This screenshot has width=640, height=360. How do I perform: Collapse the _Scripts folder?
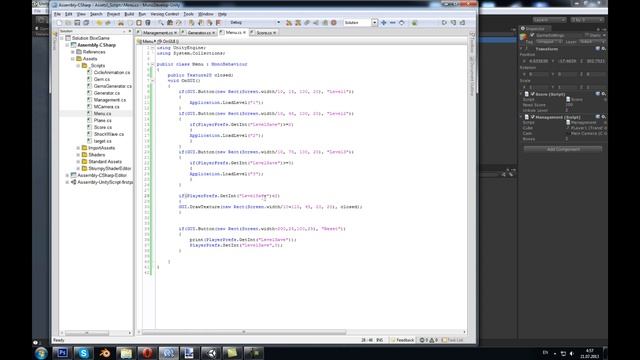(x=78, y=66)
